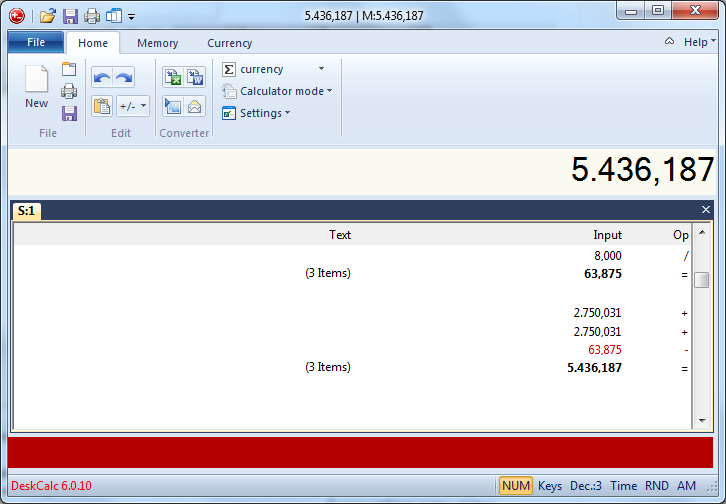Toggle the RND rounding option
The height and width of the screenshot is (504, 726).
click(657, 486)
